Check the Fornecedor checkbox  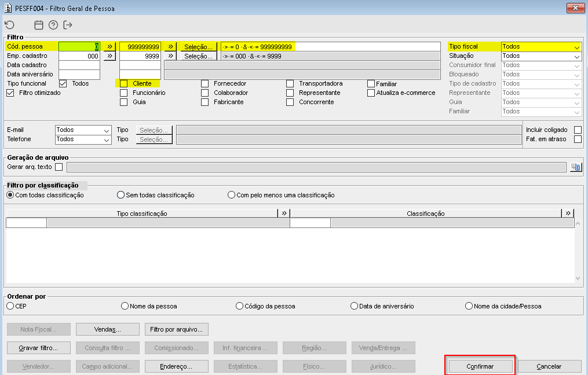(x=204, y=83)
